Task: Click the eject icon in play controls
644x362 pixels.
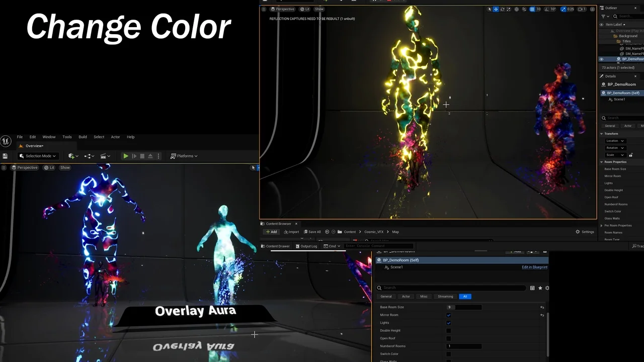Action: pyautogui.click(x=150, y=156)
